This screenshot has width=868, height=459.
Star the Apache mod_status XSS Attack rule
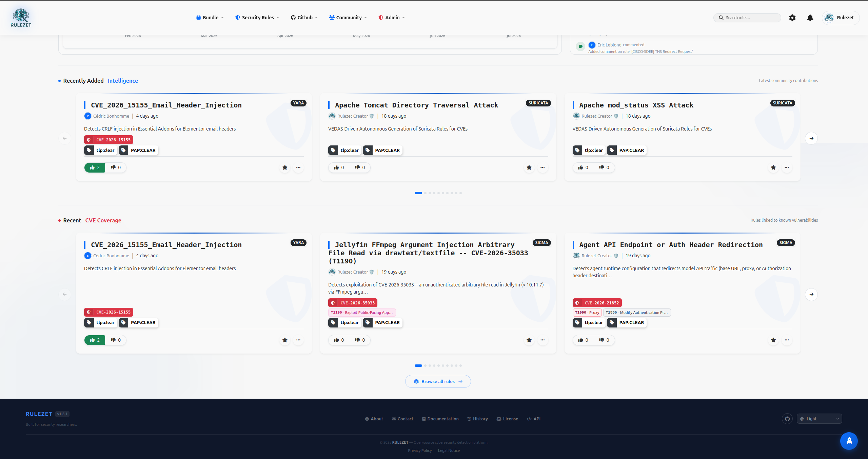point(773,167)
